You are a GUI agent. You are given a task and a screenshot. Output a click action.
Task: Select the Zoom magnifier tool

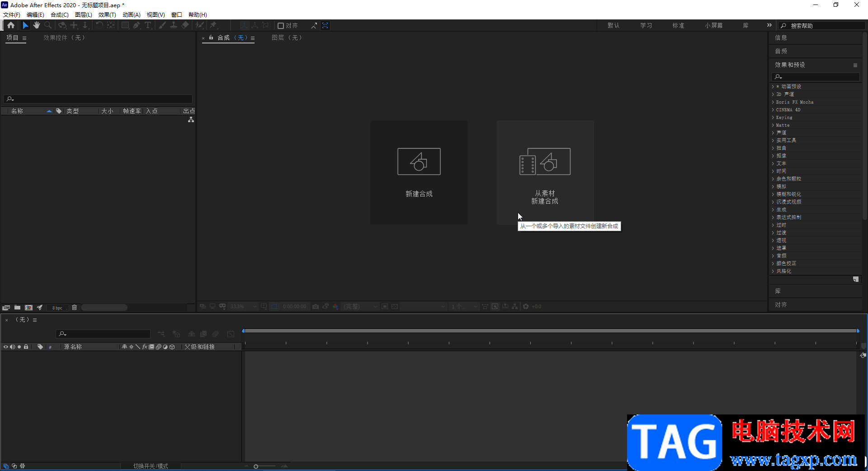coord(48,25)
